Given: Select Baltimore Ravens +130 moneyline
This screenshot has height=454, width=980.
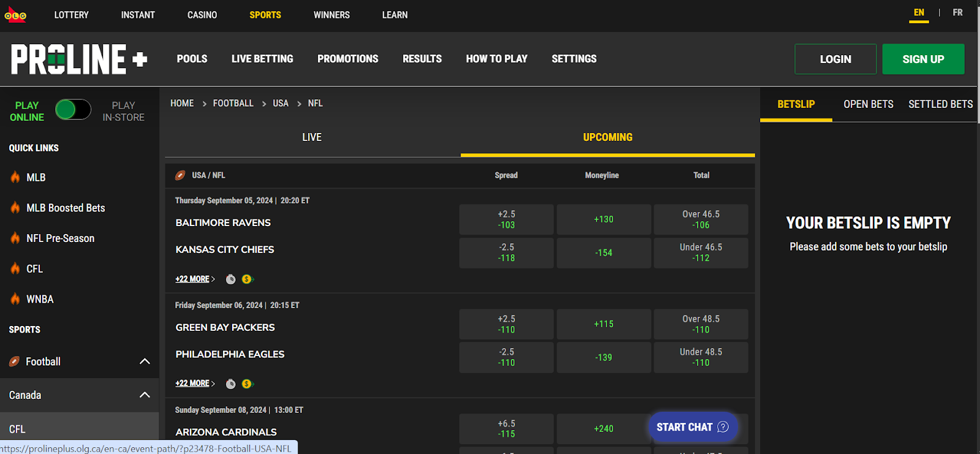Looking at the screenshot, I should pos(603,219).
